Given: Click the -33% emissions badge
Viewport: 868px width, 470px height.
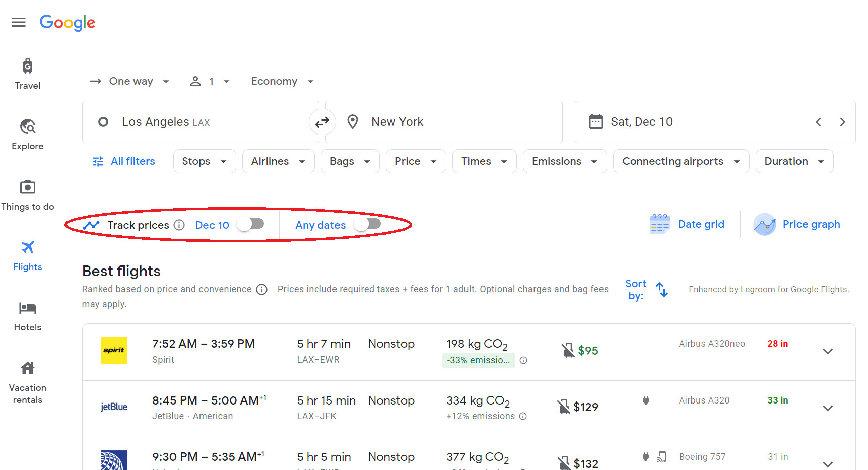Looking at the screenshot, I should (479, 360).
